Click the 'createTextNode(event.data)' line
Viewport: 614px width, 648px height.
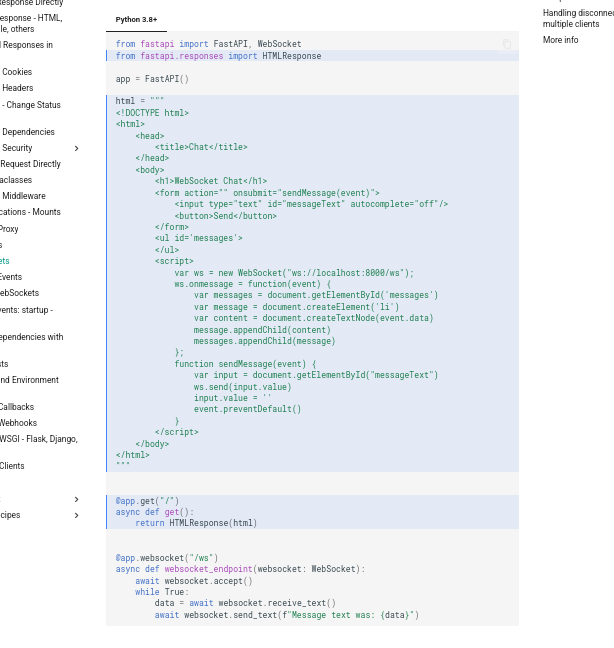pos(314,318)
